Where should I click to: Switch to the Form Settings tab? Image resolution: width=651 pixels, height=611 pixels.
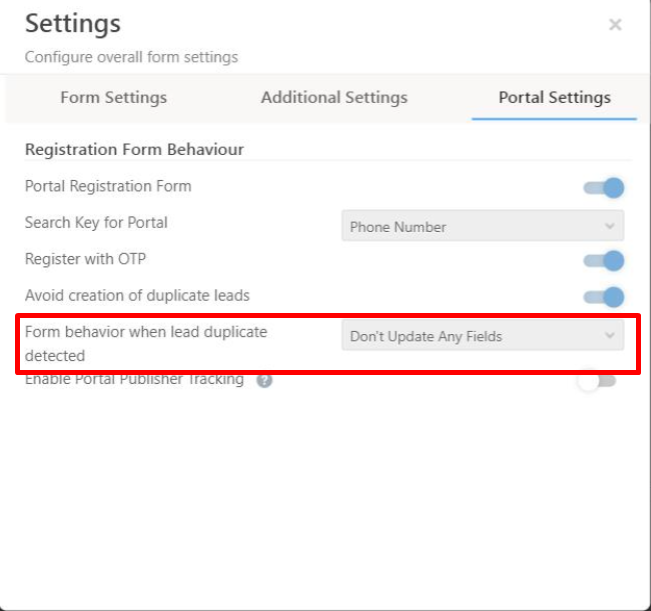(114, 98)
